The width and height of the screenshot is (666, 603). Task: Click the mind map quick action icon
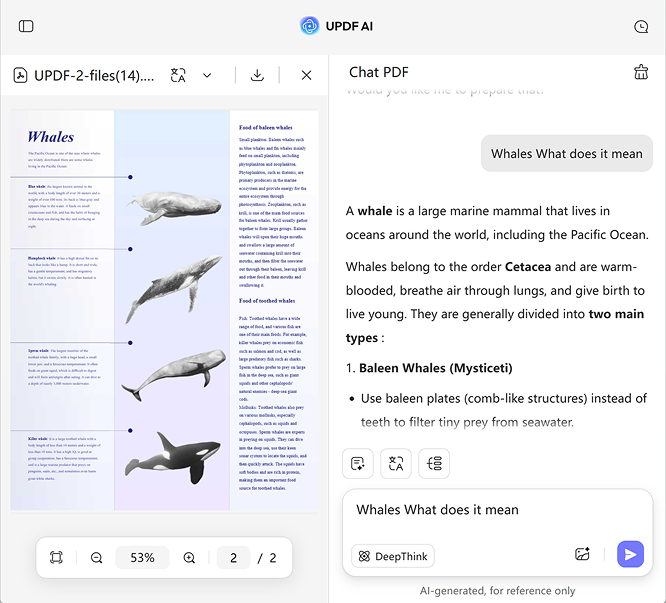[x=434, y=463]
